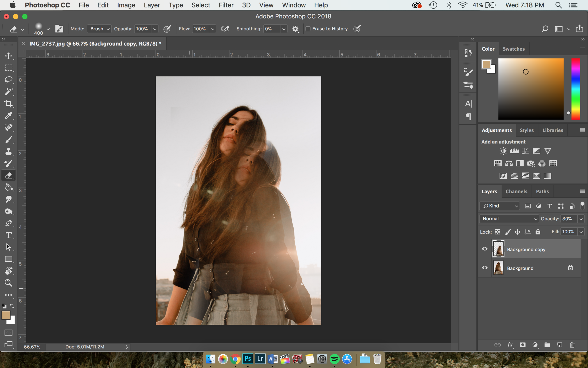Screen dimensions: 588x368
Task: Open the layer Opacity dropdown arrow
Action: point(581,219)
